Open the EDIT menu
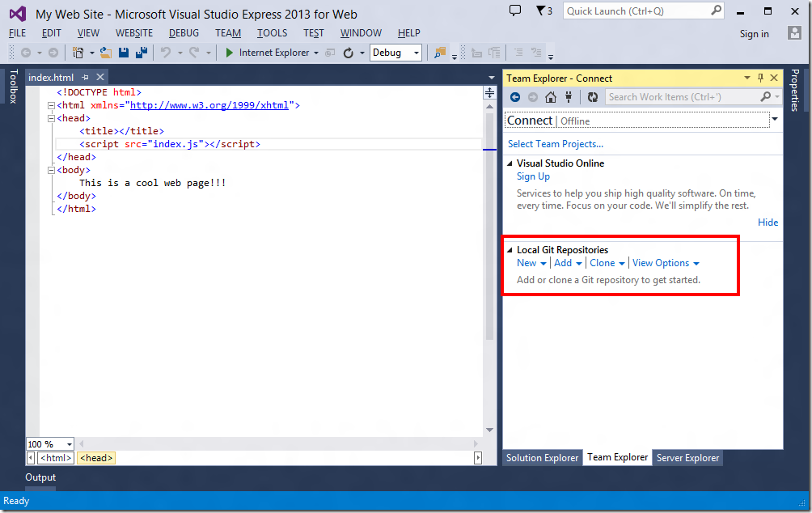This screenshot has height=513, width=812. [51, 33]
